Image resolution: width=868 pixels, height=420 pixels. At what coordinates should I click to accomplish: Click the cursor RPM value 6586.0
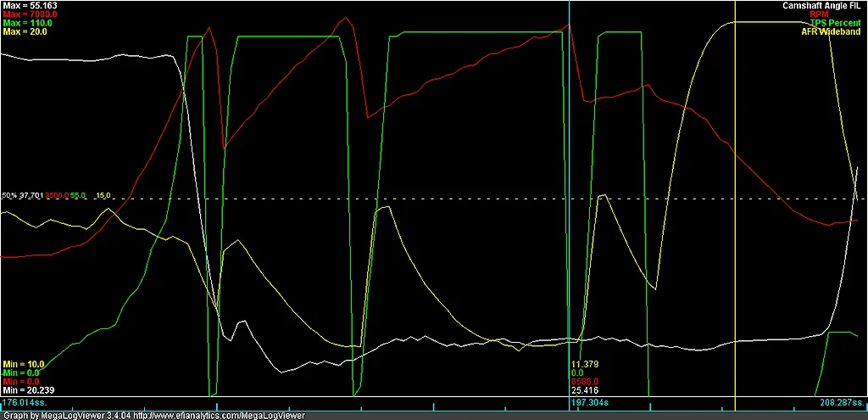pyautogui.click(x=585, y=382)
